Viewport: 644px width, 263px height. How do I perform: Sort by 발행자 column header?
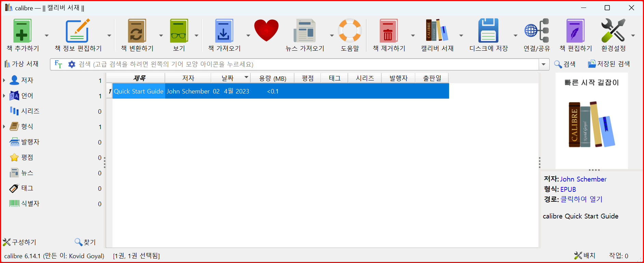pyautogui.click(x=398, y=78)
